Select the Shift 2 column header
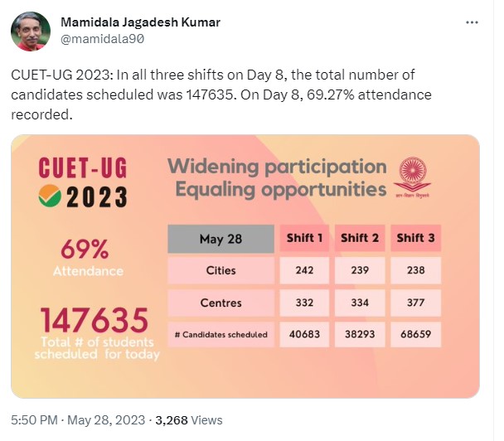The image size is (504, 441). click(360, 239)
